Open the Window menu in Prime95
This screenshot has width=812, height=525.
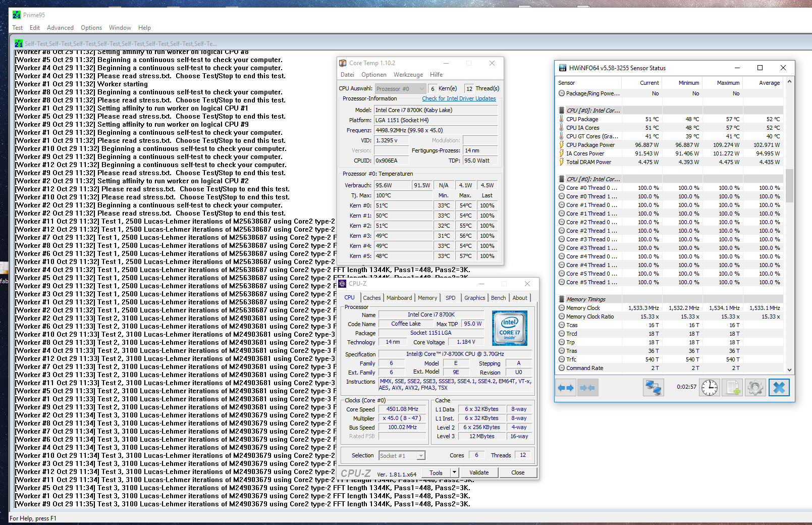120,28
